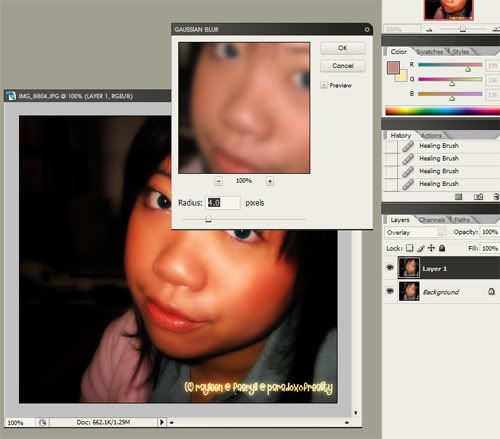This screenshot has height=439, width=500.
Task: Click the pink foreground color swatch
Action: (393, 68)
